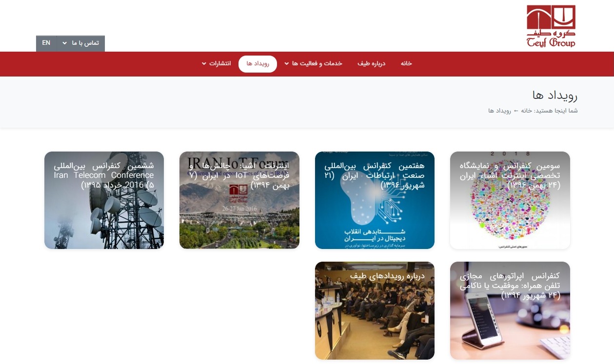This screenshot has width=614, height=364.
Task: Click the سومین کنفرانس و نمایشگاه card title
Action: 510,175
